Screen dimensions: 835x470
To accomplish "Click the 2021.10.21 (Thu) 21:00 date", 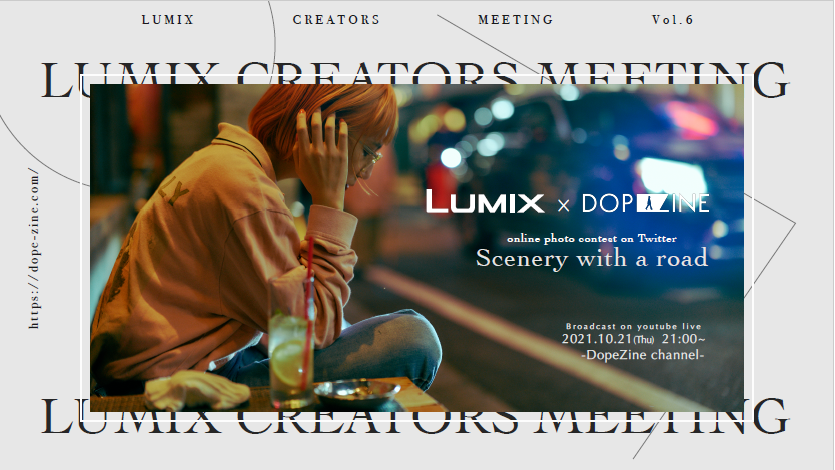I will click(x=633, y=339).
